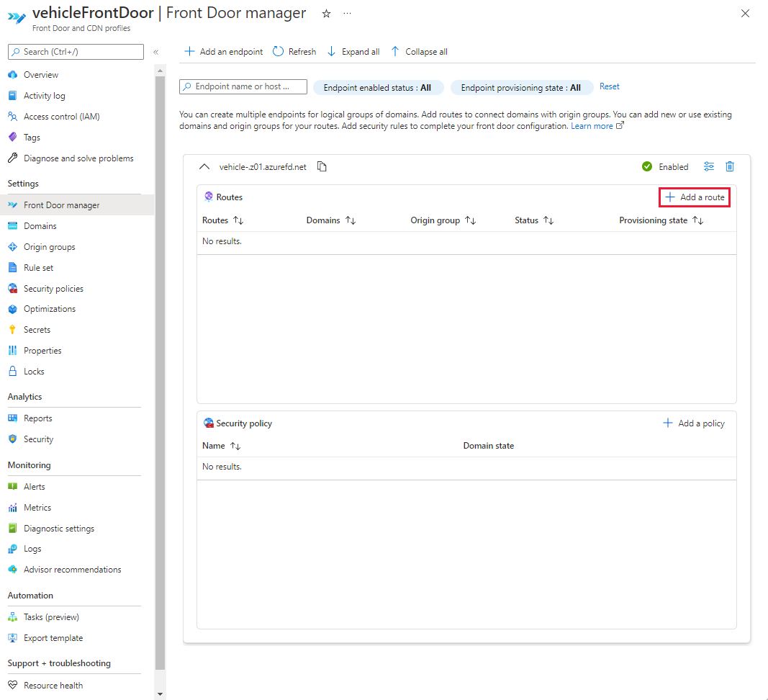Open Security under Analytics
Screen dimensions: 768x700
click(x=38, y=439)
